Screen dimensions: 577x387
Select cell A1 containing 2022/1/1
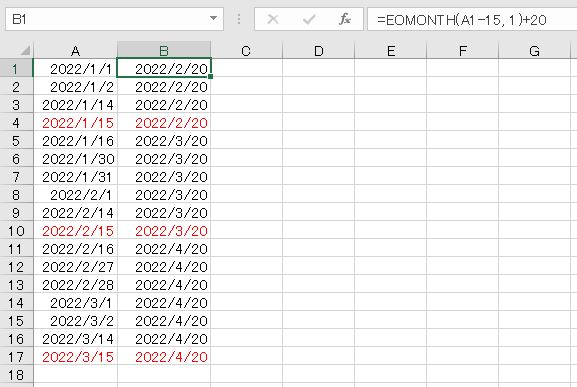(75, 68)
